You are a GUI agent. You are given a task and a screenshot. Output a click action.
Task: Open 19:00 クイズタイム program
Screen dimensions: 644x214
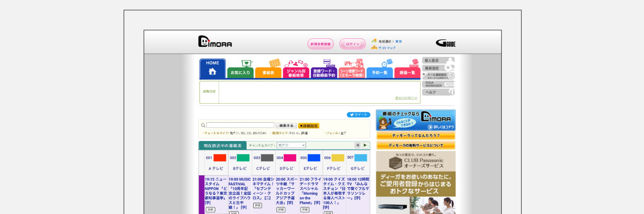click(x=335, y=193)
